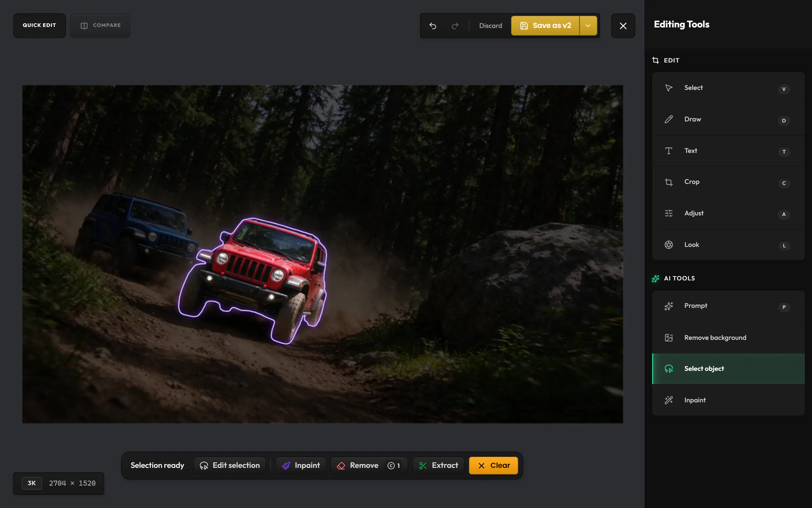
Task: Click the EDIT section header
Action: click(666, 60)
